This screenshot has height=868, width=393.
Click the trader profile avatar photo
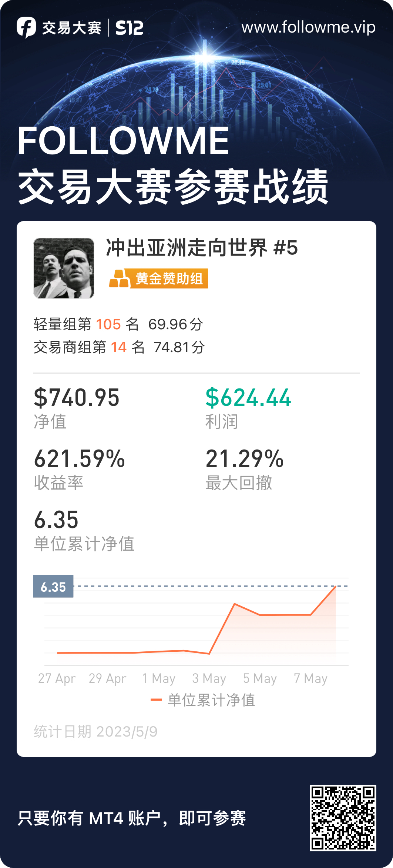coord(64,268)
